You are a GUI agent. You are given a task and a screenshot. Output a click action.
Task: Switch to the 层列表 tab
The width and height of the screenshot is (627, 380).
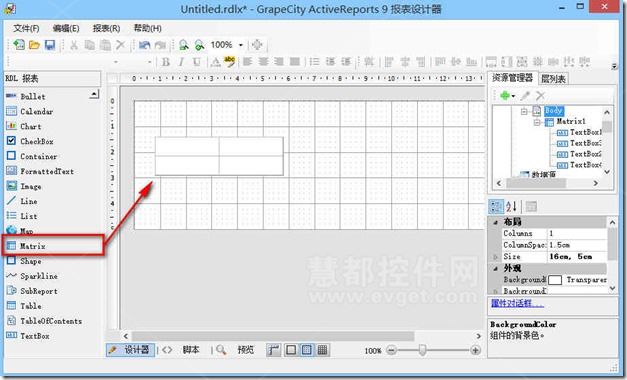(x=553, y=79)
